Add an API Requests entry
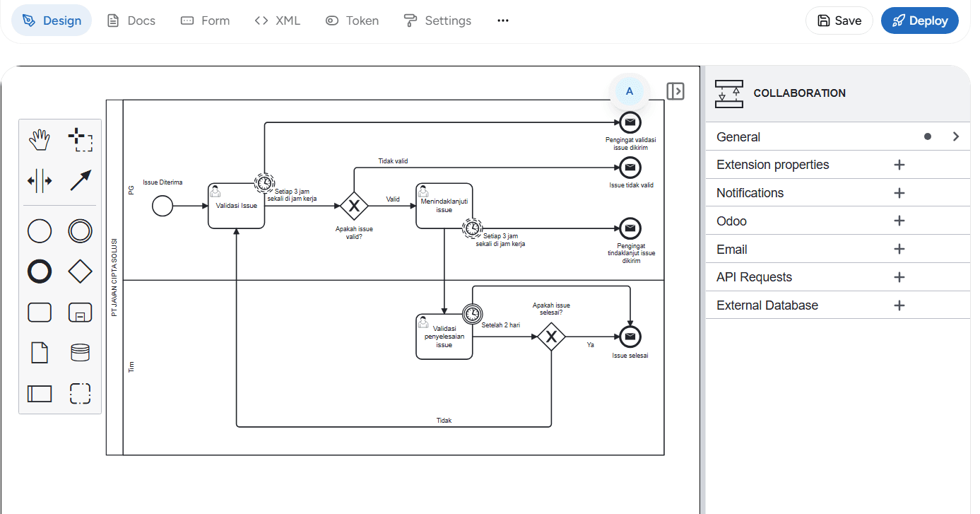 899,277
